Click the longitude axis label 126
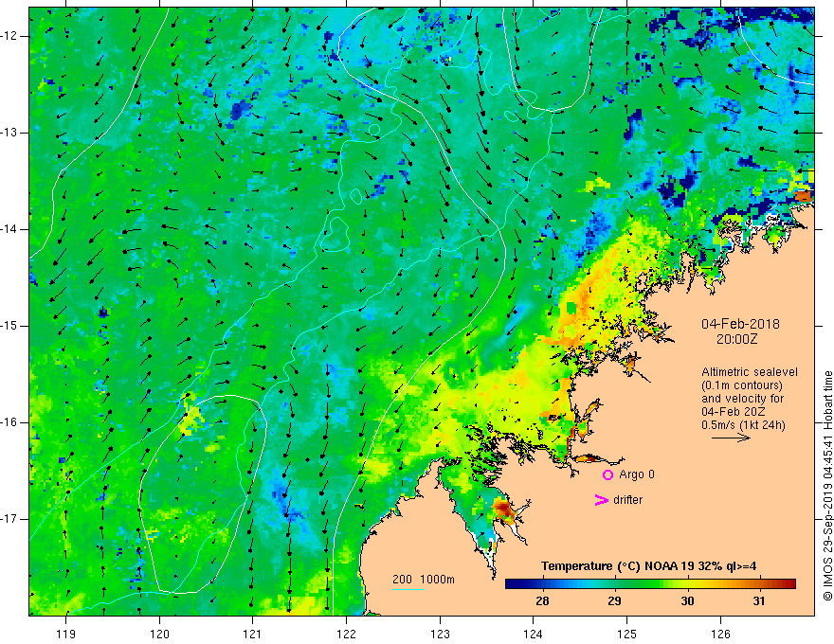 (x=720, y=634)
